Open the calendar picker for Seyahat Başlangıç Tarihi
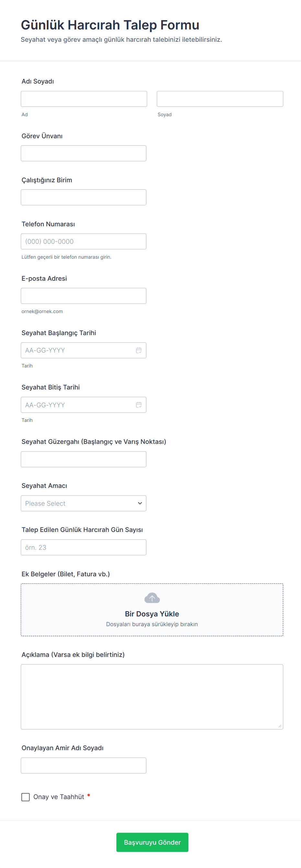 139,350
